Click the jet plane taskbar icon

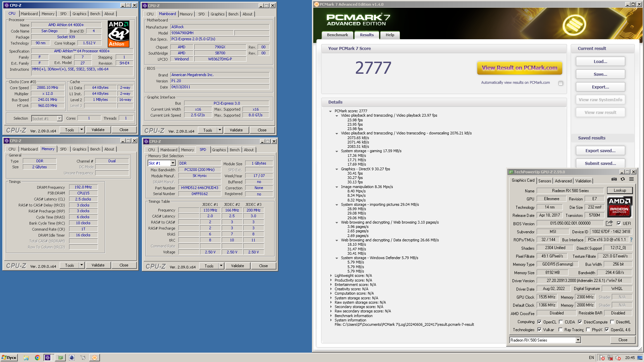pyautogui.click(x=83, y=358)
